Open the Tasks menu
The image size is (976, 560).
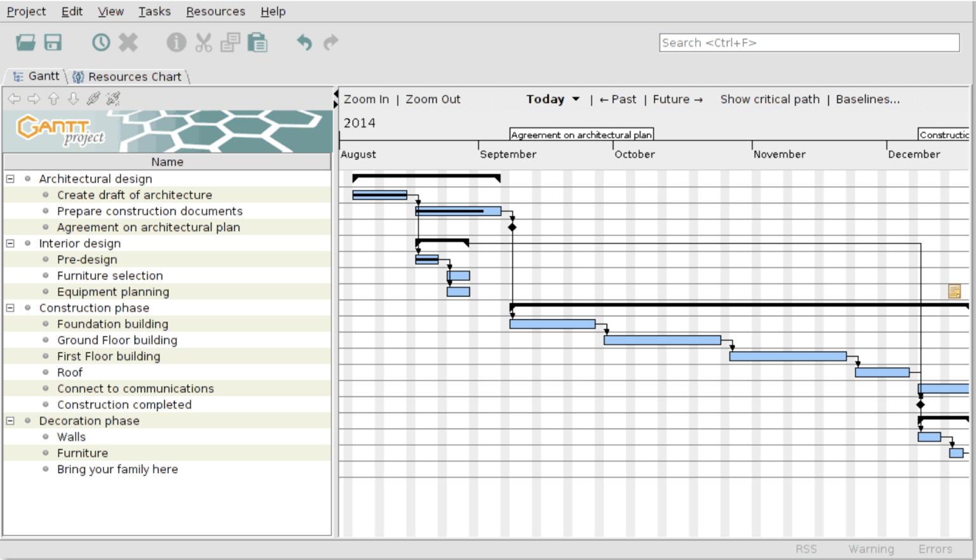154,11
